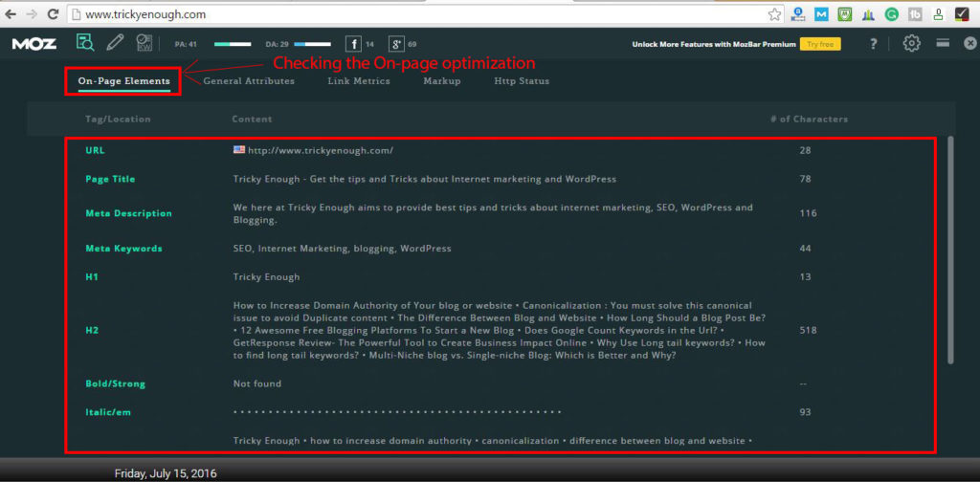Screen dimensions: 980x503
Task: Select the highlight links pencil tool
Action: click(x=115, y=43)
